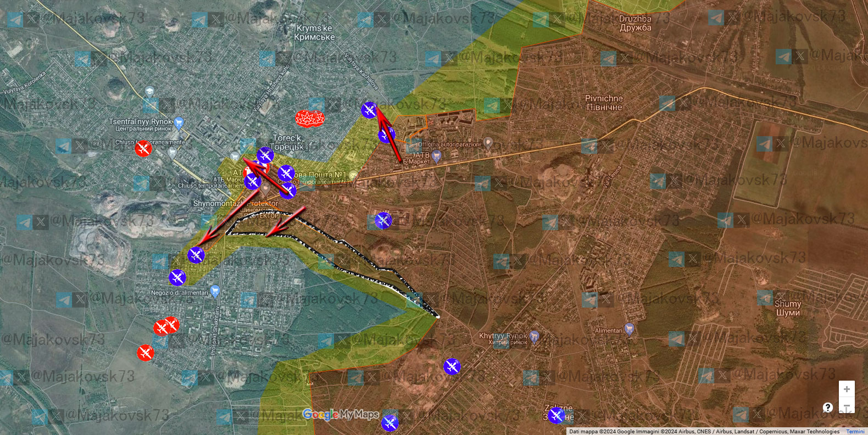Click the school graduation cap icon

[x=149, y=91]
